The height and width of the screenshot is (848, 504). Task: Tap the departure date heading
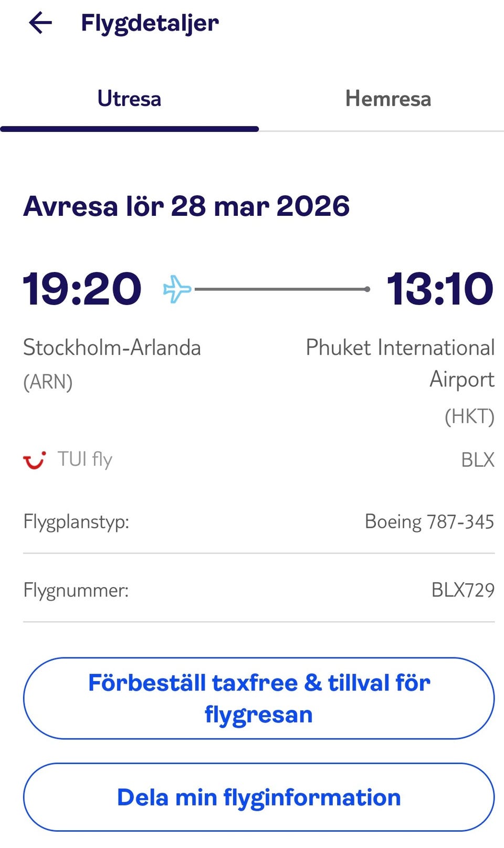point(186,206)
